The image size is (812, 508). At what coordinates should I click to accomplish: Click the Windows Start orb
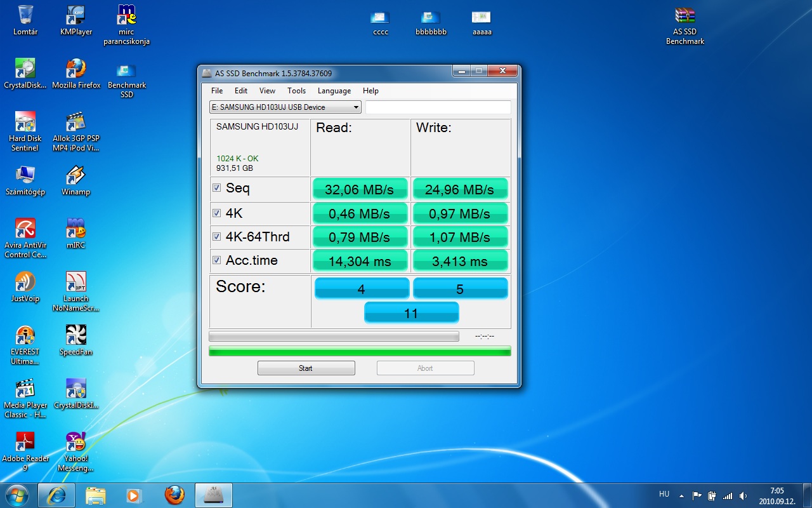pyautogui.click(x=16, y=495)
